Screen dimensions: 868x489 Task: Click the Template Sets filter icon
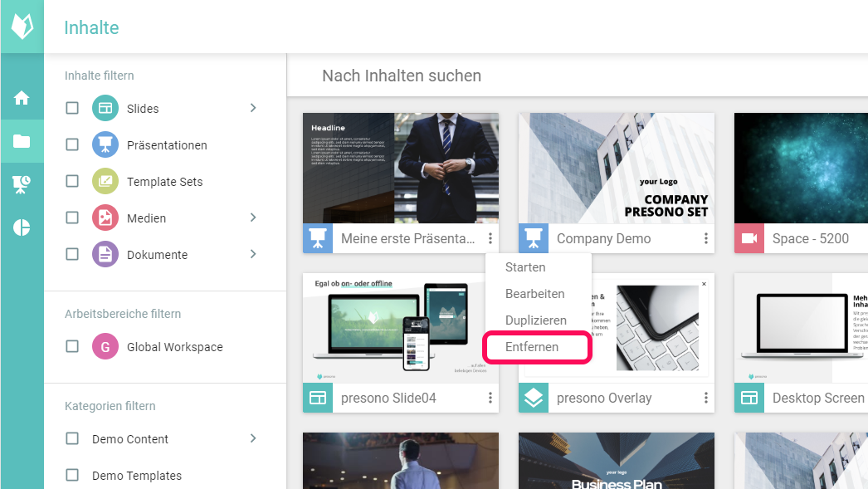(105, 181)
